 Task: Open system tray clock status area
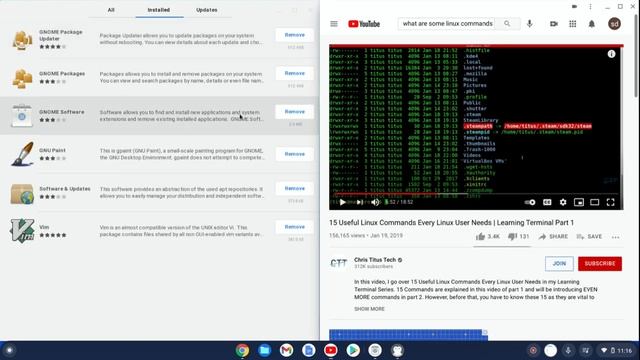[616, 350]
